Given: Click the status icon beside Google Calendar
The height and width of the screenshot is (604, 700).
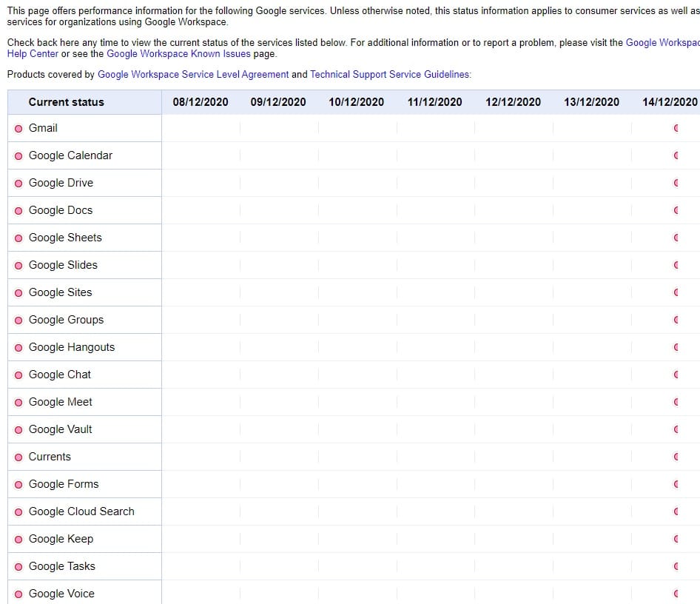Looking at the screenshot, I should click(x=18, y=156).
